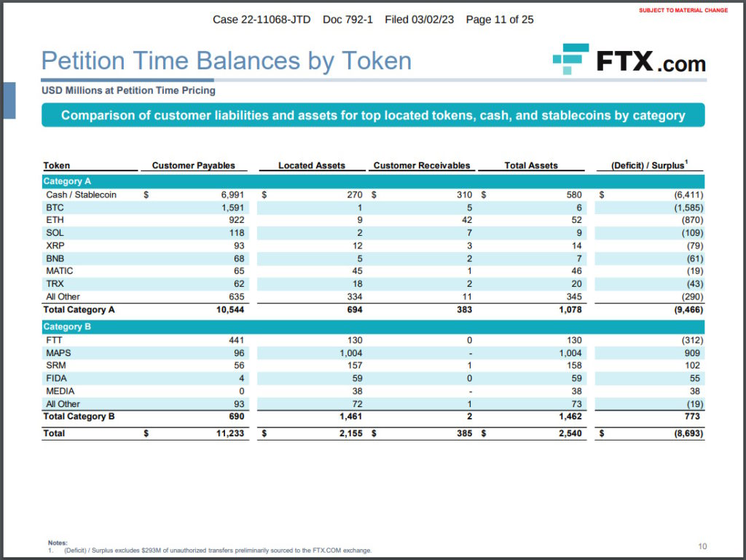Click the FTX.com logo icon
This screenshot has width=746, height=560.
570,59
